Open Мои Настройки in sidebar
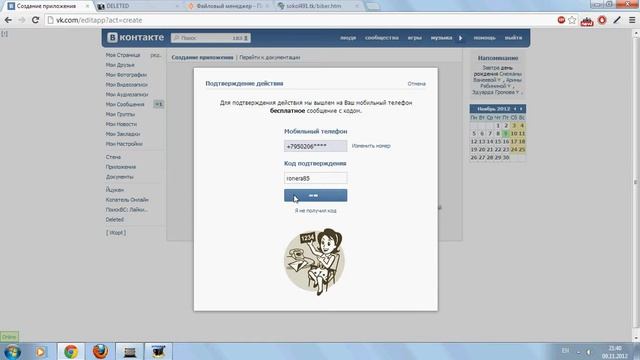The height and width of the screenshot is (360, 640). (x=124, y=144)
